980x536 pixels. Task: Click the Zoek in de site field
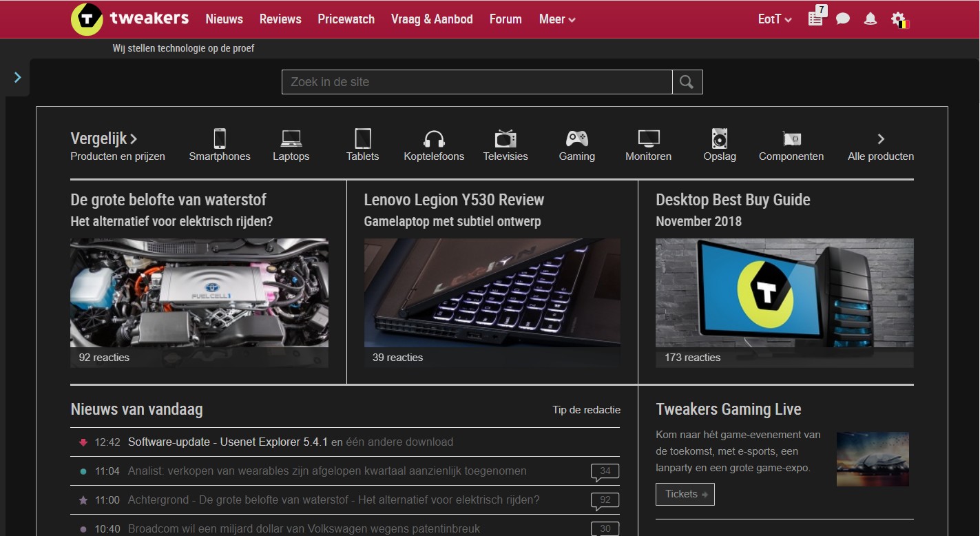(477, 82)
